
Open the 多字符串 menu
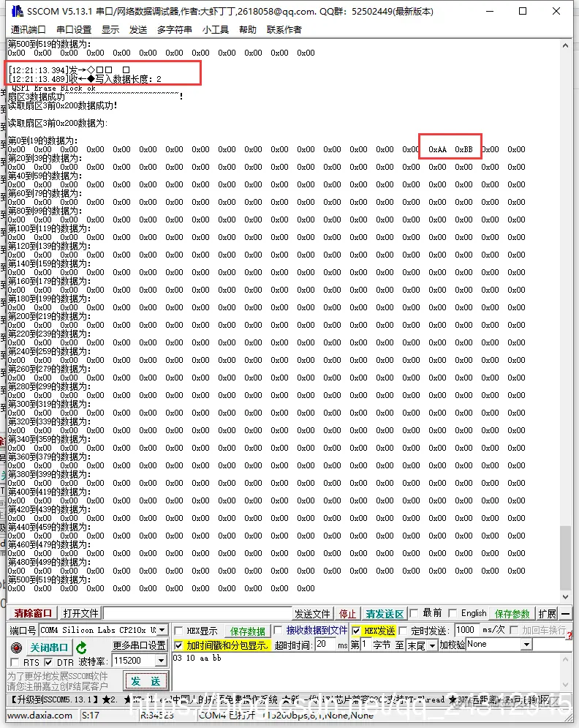click(175, 30)
